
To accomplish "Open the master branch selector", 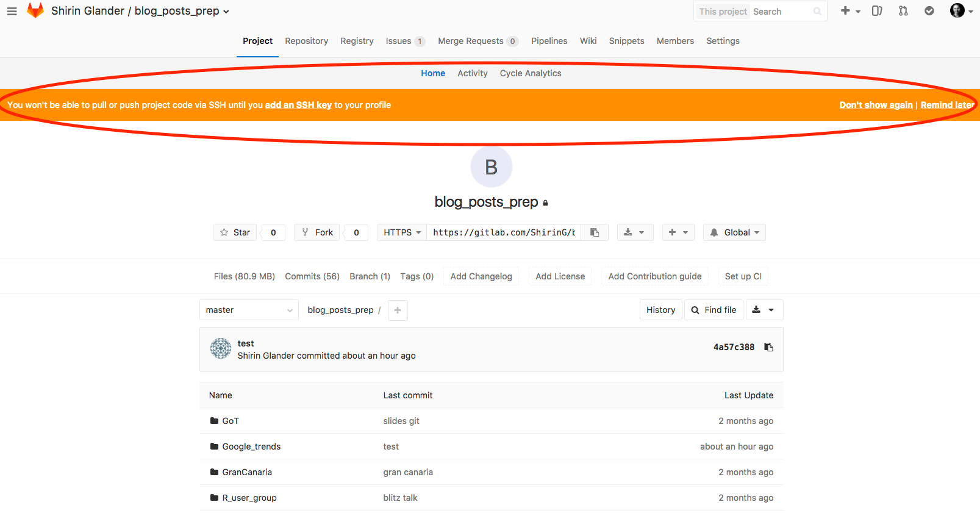I will [x=249, y=310].
